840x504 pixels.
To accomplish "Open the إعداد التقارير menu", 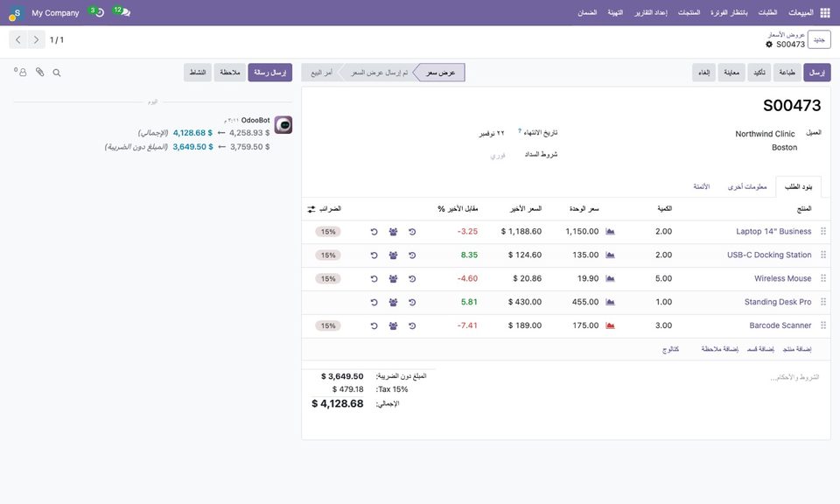I will [x=651, y=12].
